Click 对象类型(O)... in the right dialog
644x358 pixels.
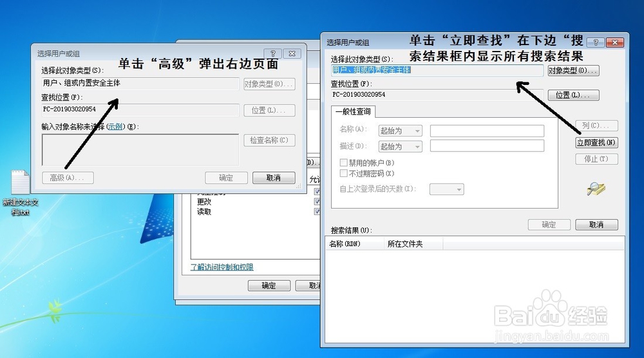pos(573,71)
